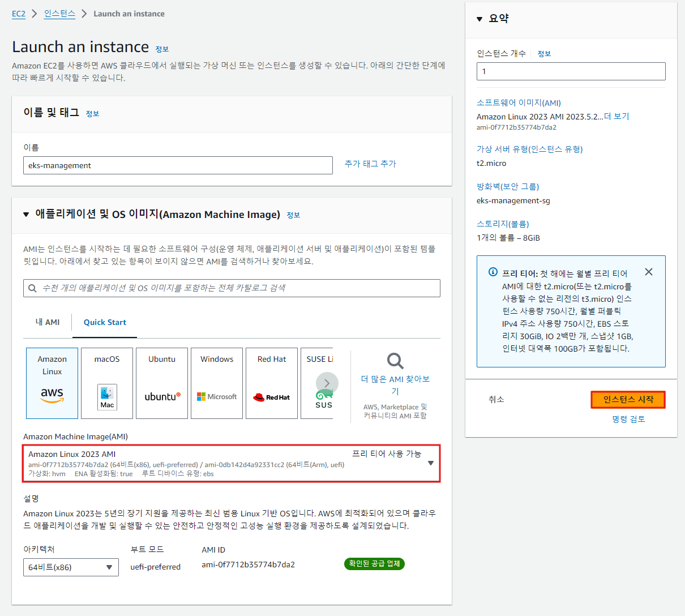Choose the Red Hat image tile

272,383
